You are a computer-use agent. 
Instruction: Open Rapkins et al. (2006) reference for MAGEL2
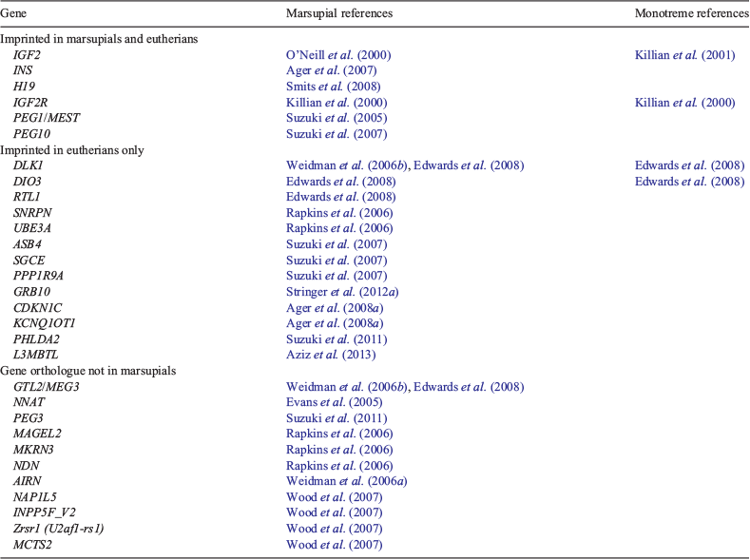[x=339, y=434]
